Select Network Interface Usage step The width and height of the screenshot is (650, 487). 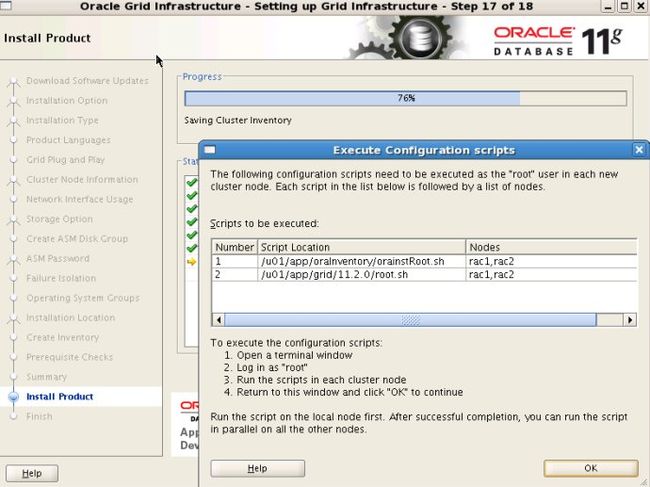[x=80, y=199]
